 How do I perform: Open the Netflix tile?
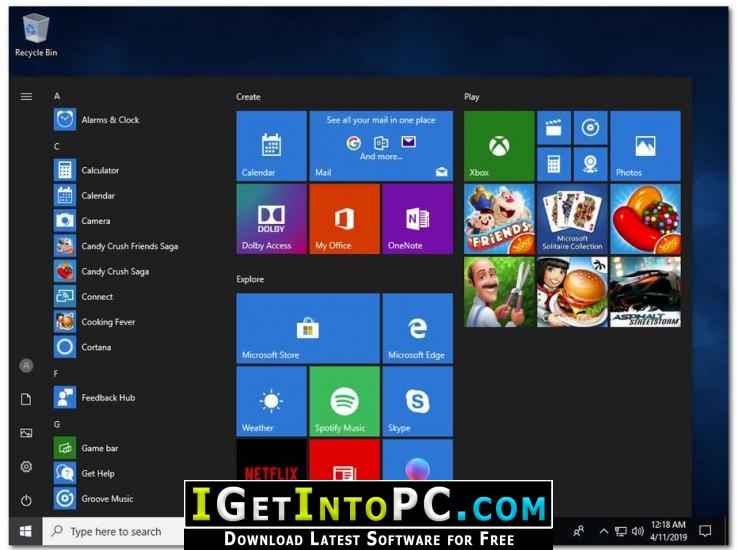tap(272, 460)
